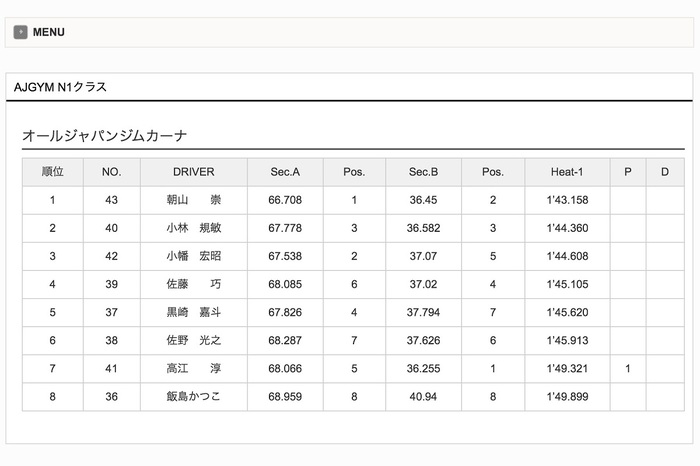Viewport: 700px width, 466px height.
Task: Expand the MENU toggle icon
Action: [20, 32]
